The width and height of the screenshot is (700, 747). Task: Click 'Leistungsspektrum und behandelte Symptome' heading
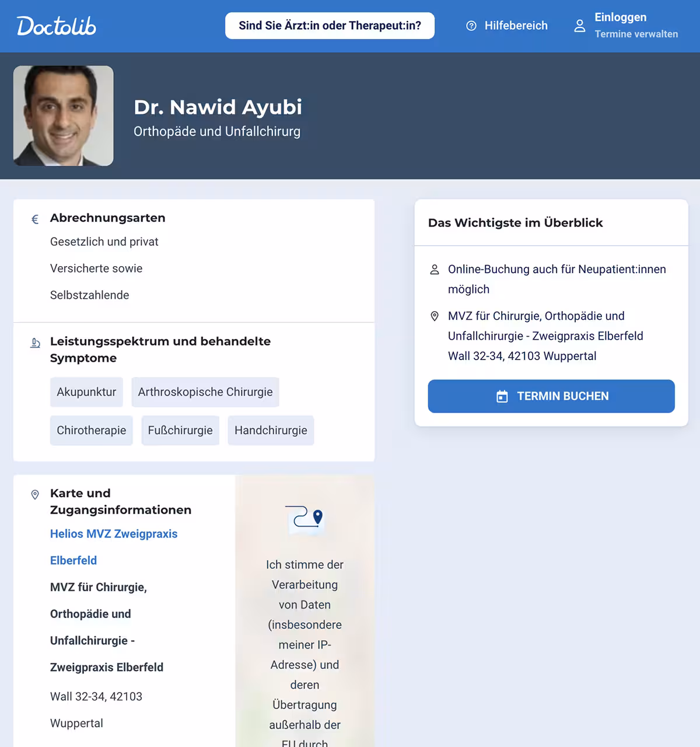[x=160, y=350]
